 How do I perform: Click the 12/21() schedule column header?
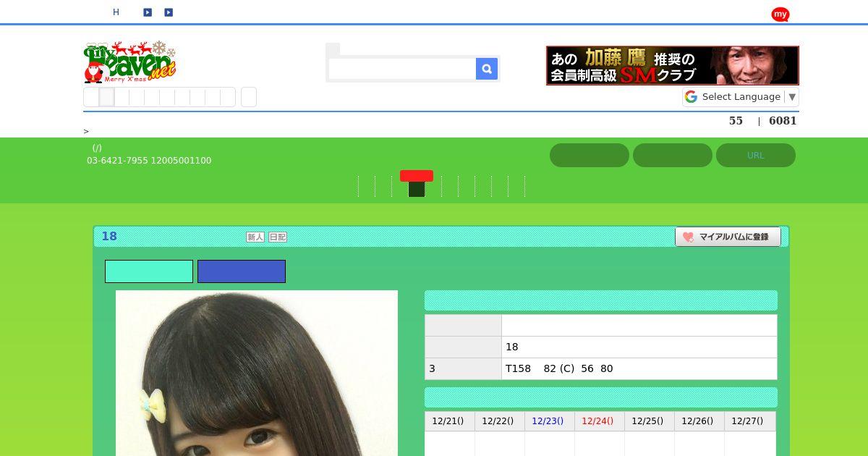pos(449,421)
